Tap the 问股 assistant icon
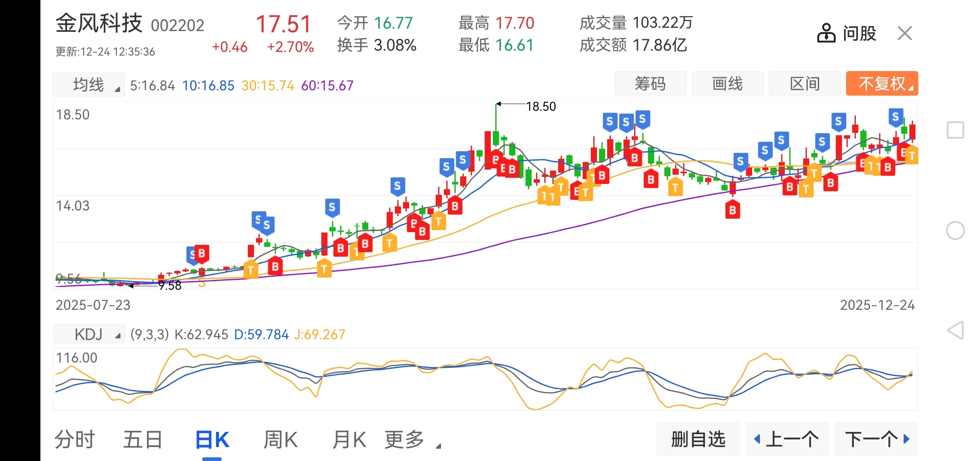The width and height of the screenshot is (980, 461). tap(826, 33)
